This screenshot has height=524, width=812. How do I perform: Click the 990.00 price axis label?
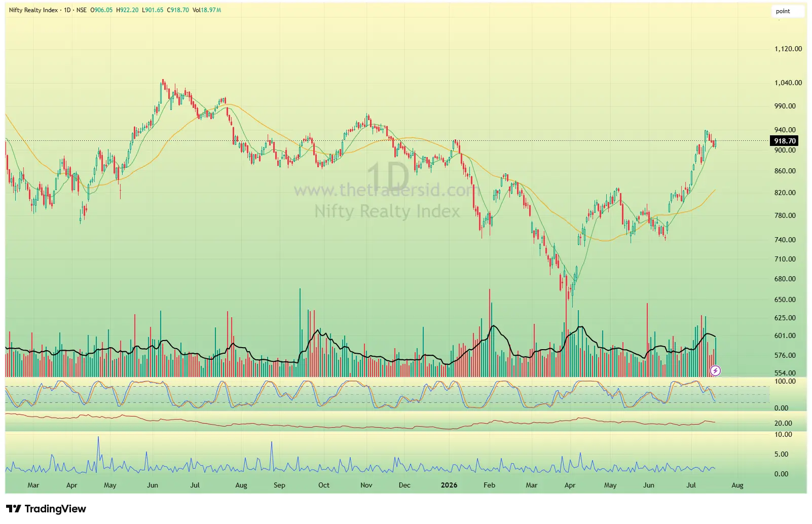click(x=785, y=106)
